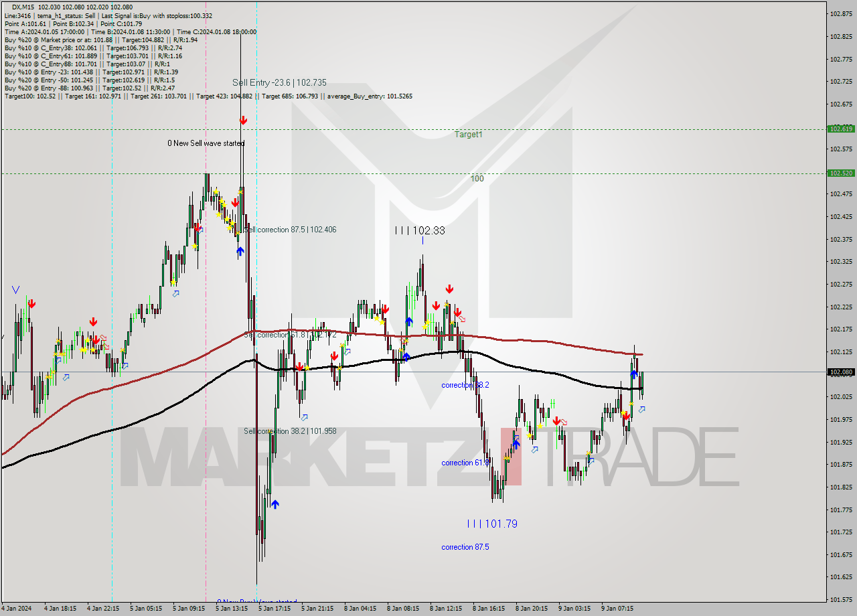Select 'Sell correction 38.2 | 101.958' label

tap(290, 431)
